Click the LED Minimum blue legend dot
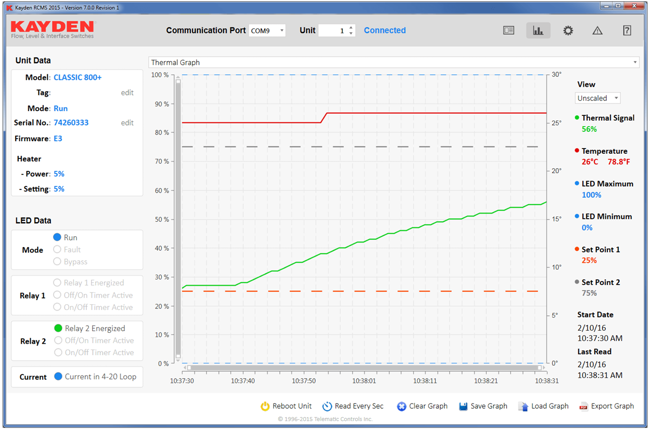Screen dimensions: 650x430 point(577,216)
